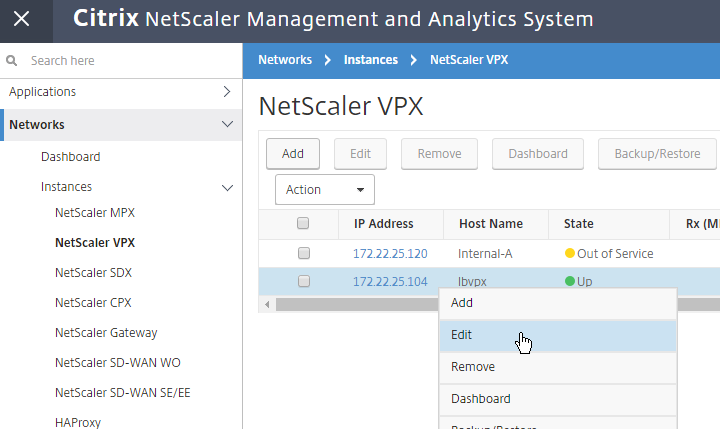Choose Dashboard from the context menu
Viewport: 720px width, 429px height.
coord(558,399)
